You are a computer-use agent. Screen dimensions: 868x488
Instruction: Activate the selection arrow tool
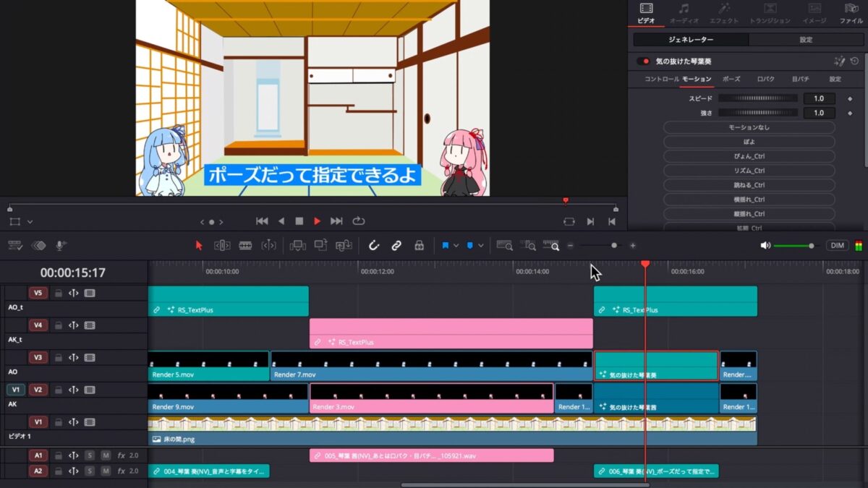tap(199, 246)
